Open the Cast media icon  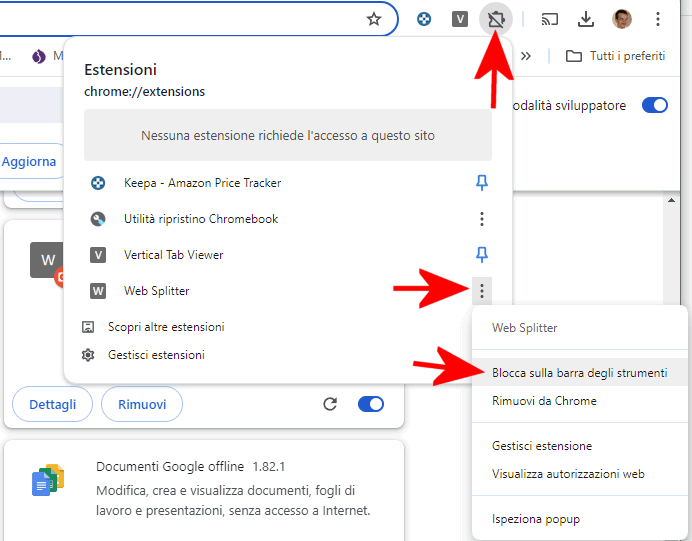(549, 19)
